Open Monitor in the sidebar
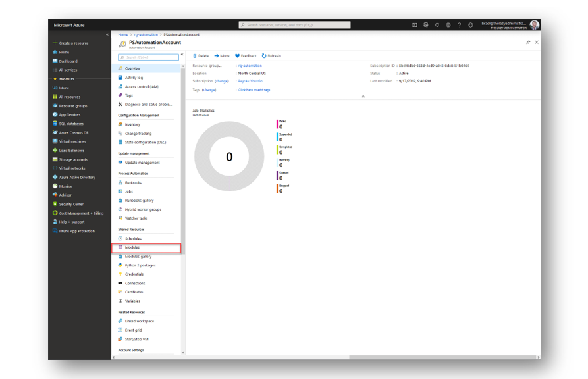This screenshot has width=588, height=379. (x=63, y=186)
